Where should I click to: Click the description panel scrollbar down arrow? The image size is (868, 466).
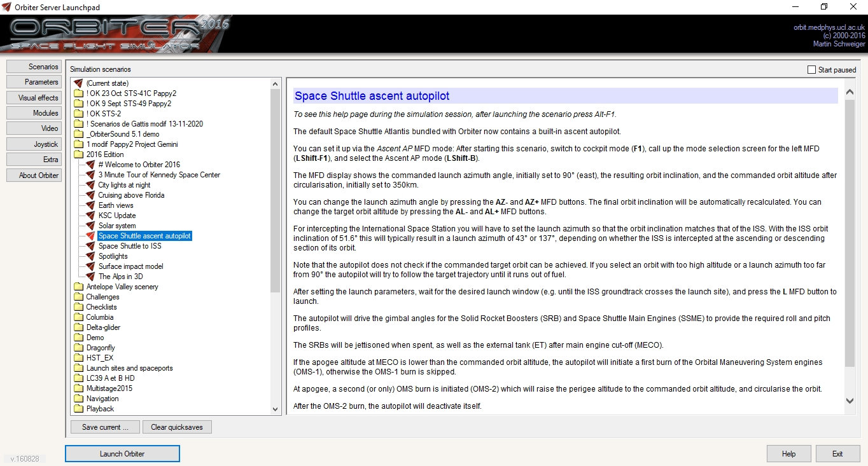(x=850, y=401)
